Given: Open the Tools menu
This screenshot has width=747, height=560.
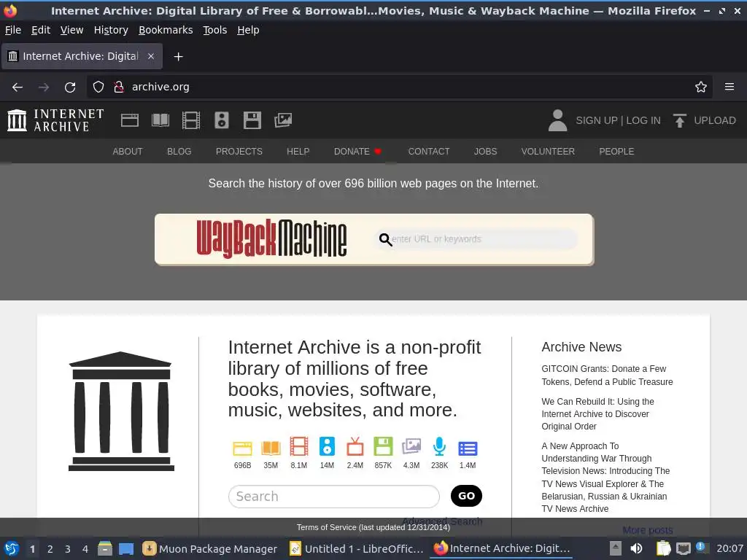Looking at the screenshot, I should click(x=215, y=30).
